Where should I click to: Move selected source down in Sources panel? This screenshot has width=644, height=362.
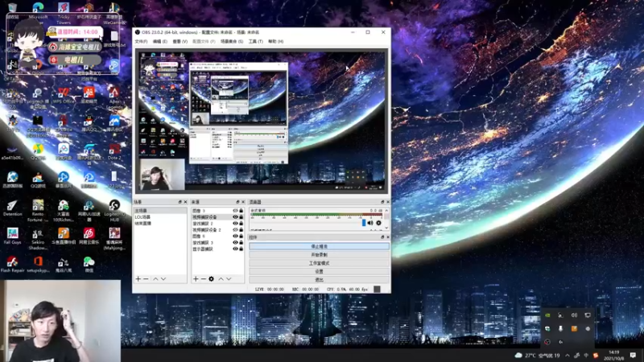tap(229, 279)
